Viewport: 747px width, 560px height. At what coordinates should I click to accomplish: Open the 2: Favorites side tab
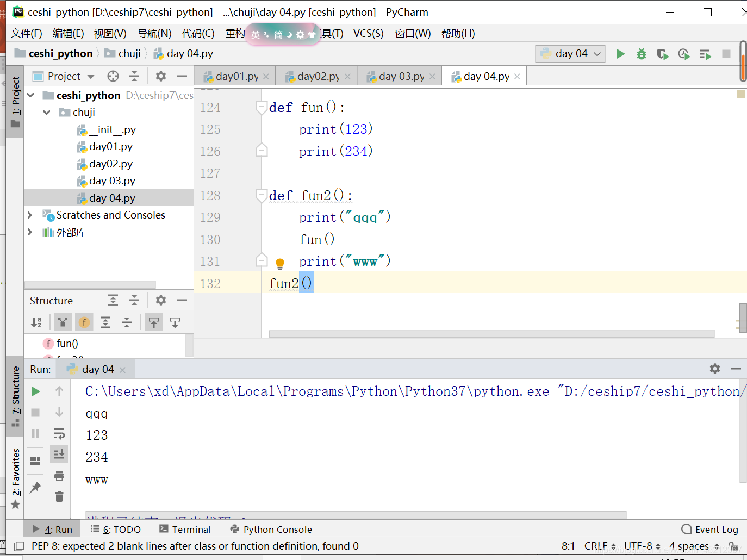15,478
